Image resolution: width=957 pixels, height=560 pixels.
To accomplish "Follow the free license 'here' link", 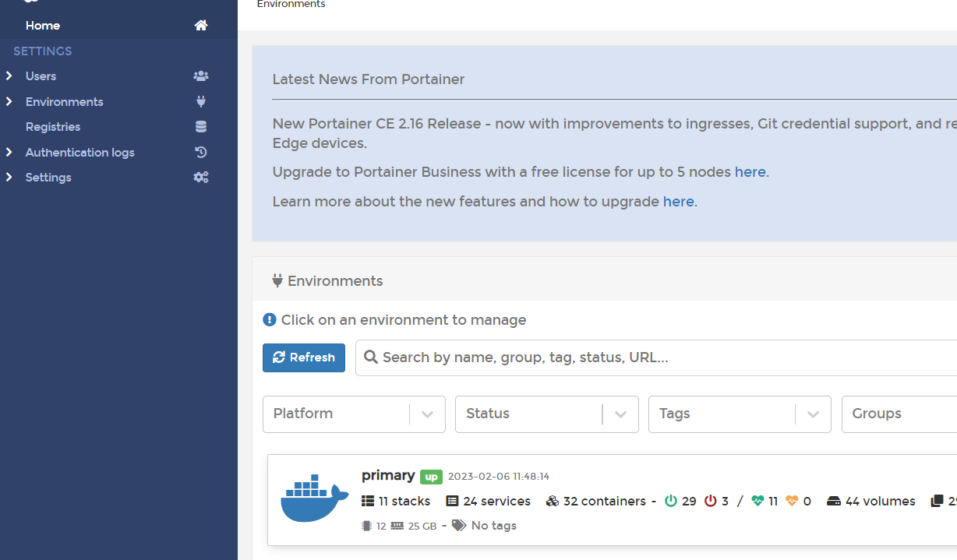I will [750, 172].
